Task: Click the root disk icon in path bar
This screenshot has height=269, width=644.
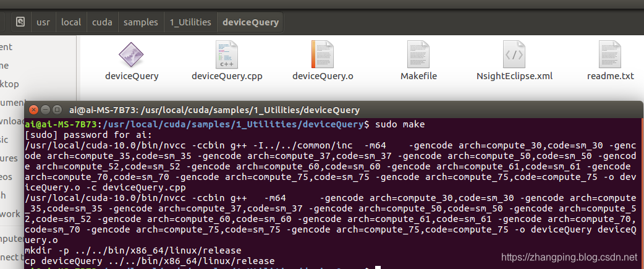Action: coord(20,22)
